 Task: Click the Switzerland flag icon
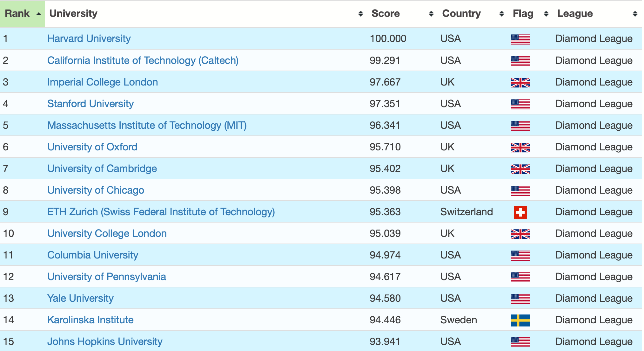pyautogui.click(x=520, y=212)
